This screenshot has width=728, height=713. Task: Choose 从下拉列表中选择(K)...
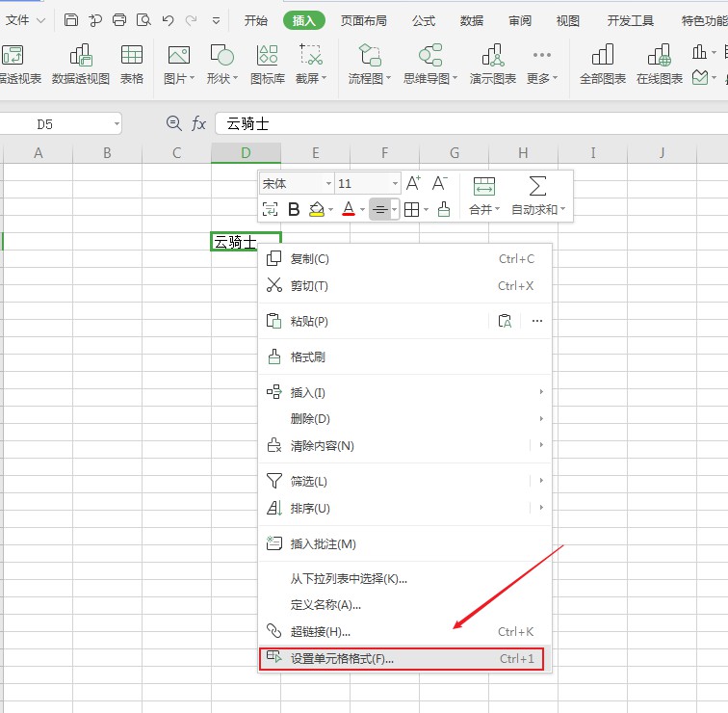click(x=404, y=579)
